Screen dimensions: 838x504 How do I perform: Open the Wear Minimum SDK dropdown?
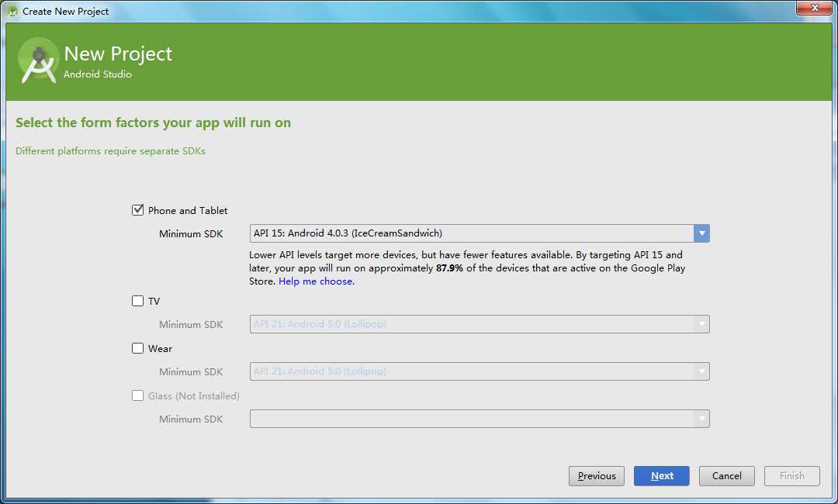[x=480, y=371]
